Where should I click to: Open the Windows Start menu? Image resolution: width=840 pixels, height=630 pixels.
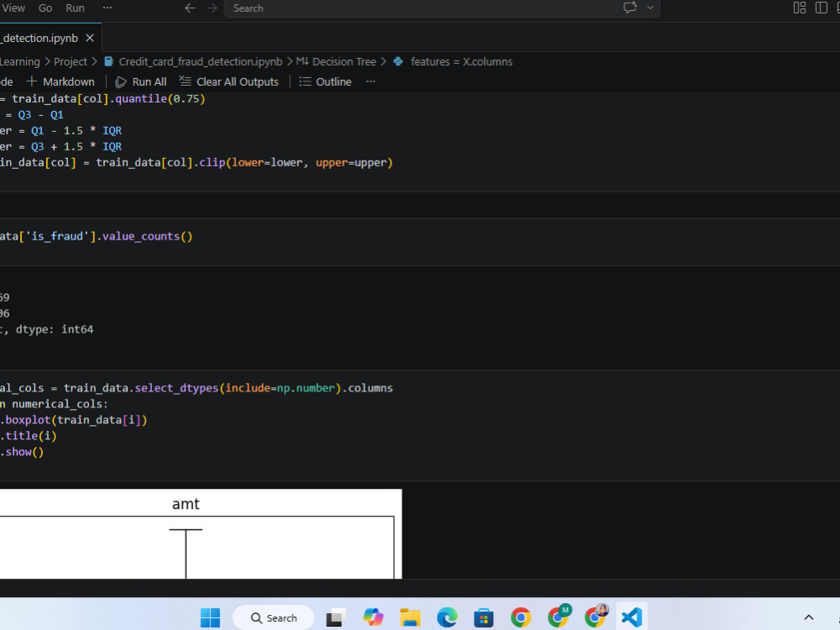(x=210, y=617)
